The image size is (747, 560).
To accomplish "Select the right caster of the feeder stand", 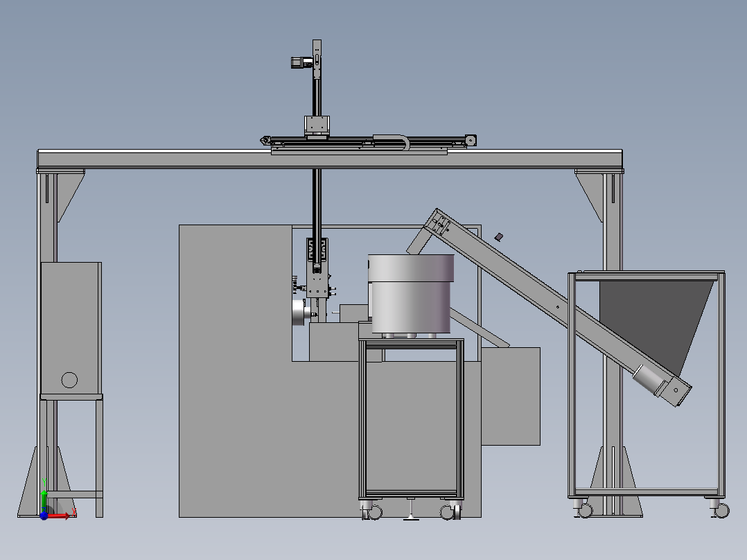I will pos(450,511).
